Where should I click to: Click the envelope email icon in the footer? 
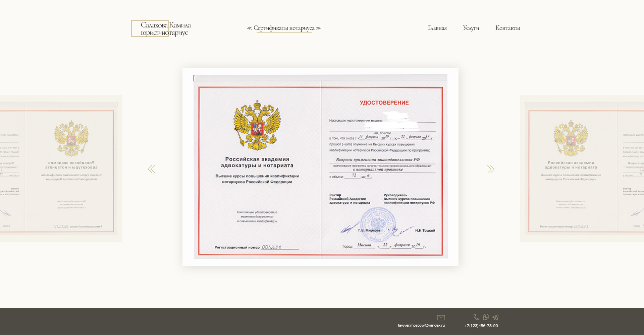tap(441, 318)
